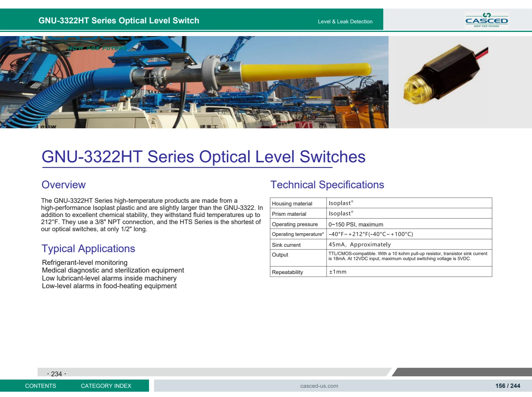Screen dimensions: 532x397
Task: Click Refrigerant-level monitoring line
Action: (x=85, y=262)
